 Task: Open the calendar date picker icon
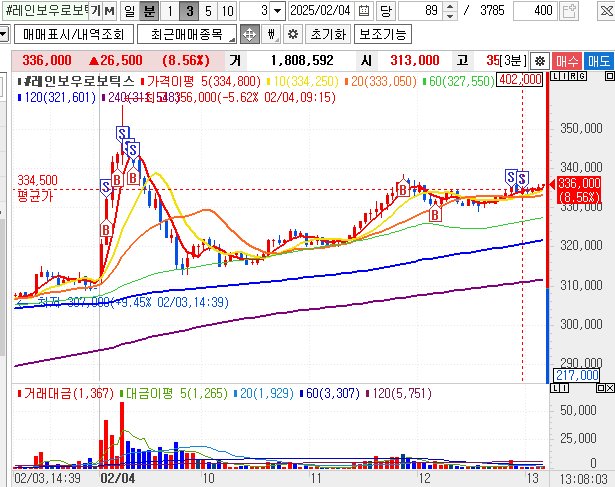[x=364, y=11]
